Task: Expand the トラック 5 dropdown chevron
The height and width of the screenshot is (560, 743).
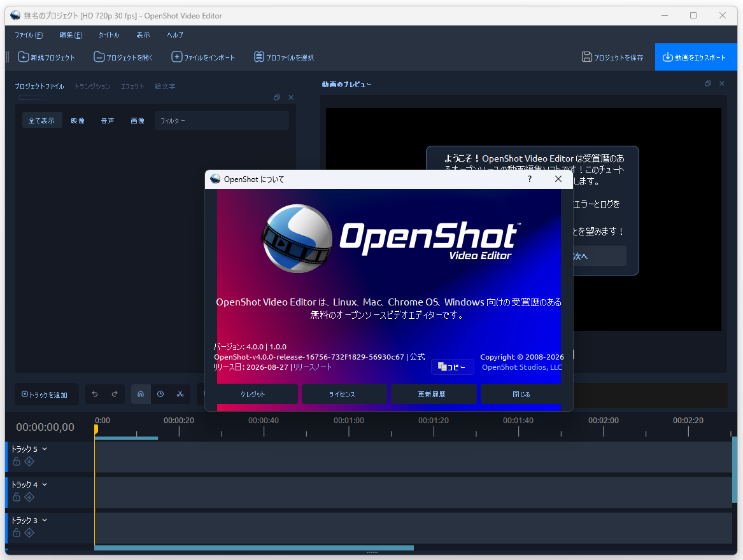Action: pyautogui.click(x=45, y=449)
